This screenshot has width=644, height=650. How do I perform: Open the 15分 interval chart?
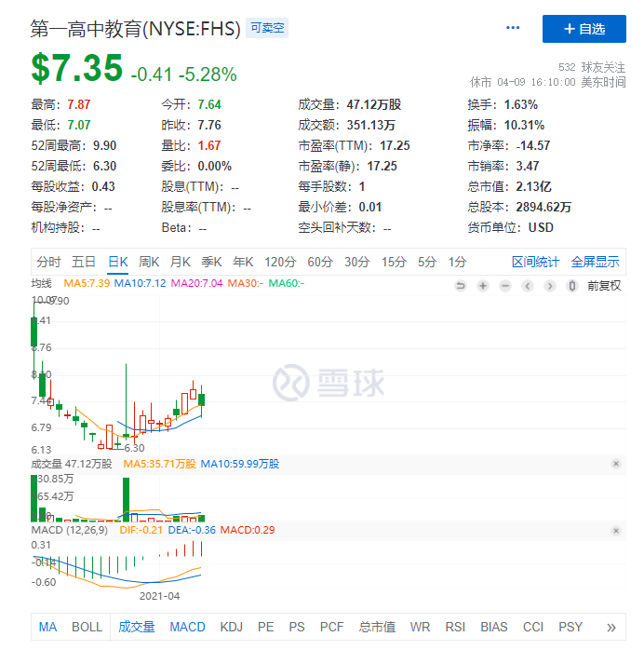[x=394, y=262]
